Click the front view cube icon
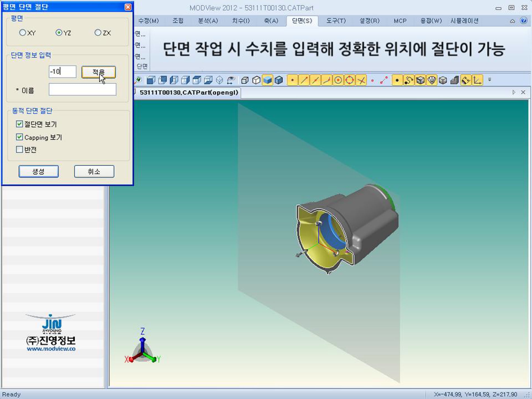Viewport: 532px width, 399px height. 151,80
